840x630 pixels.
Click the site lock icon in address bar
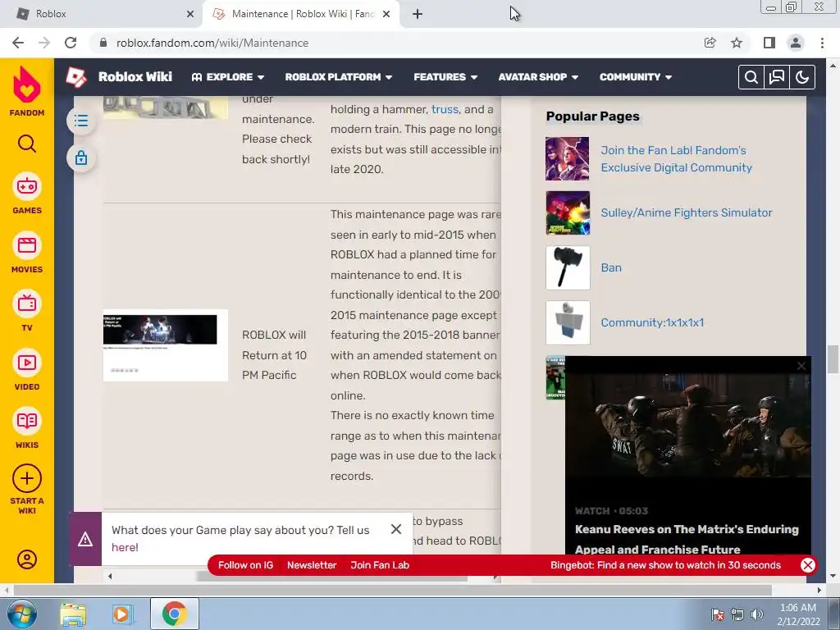point(103,43)
